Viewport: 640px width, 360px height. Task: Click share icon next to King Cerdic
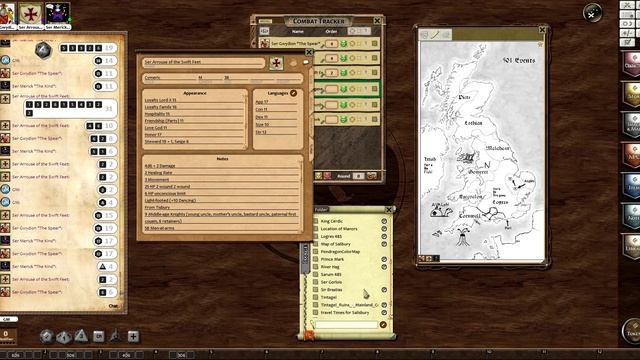tap(384, 221)
